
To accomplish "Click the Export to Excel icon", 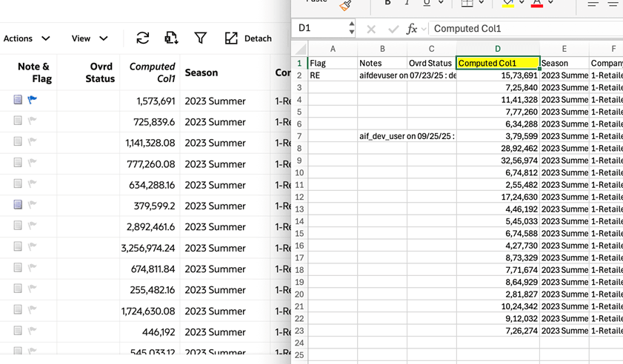I will pos(171,38).
